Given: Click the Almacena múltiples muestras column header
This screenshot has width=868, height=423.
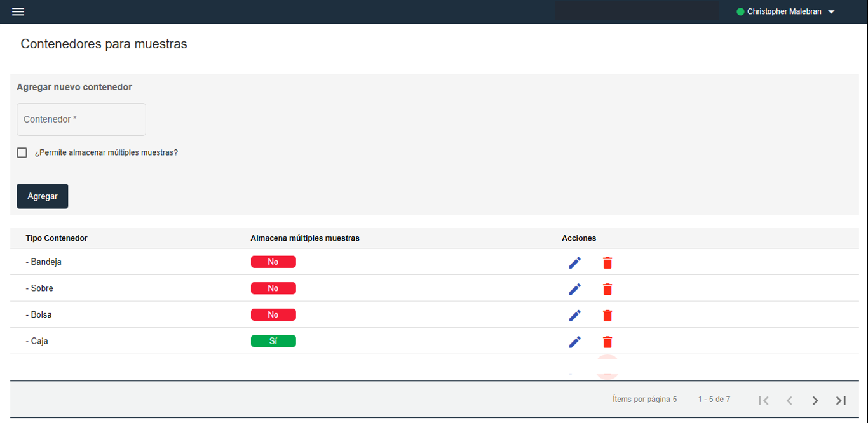Looking at the screenshot, I should tap(305, 238).
